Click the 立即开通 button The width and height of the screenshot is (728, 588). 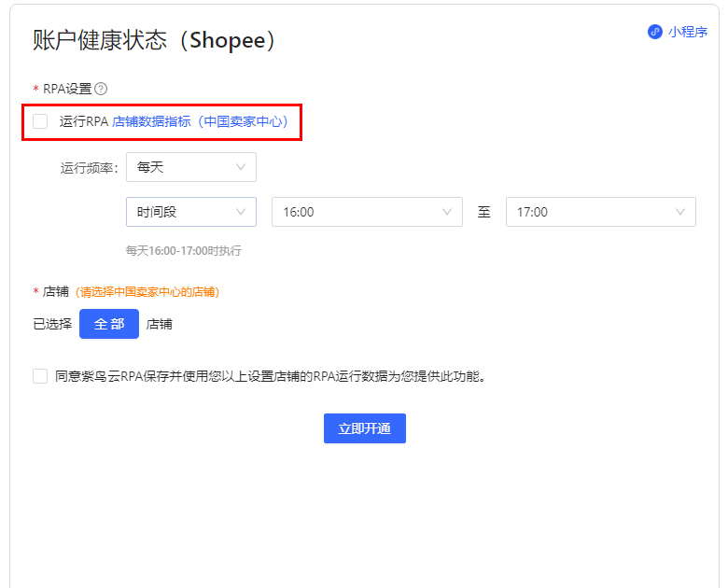pyautogui.click(x=365, y=428)
